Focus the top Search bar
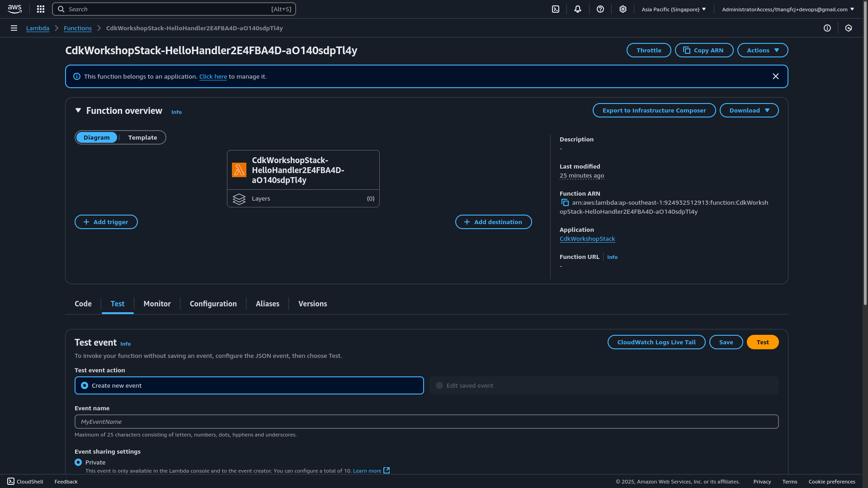This screenshot has width=868, height=488. (174, 9)
